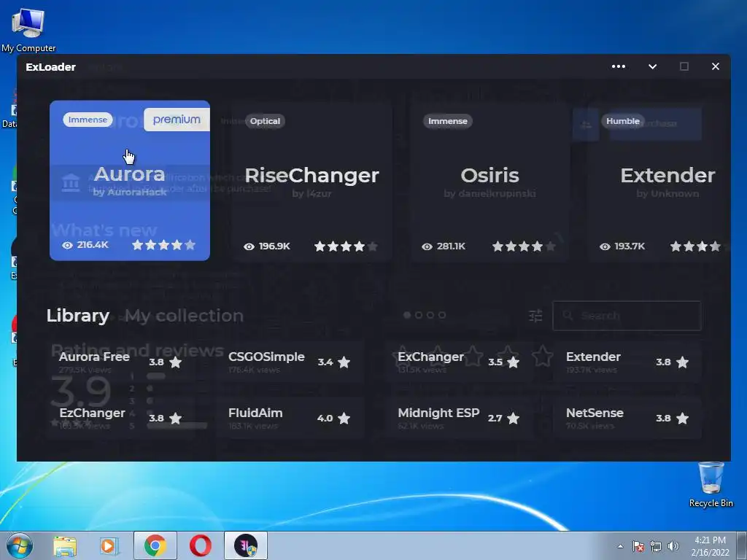The image size is (747, 560).
Task: Open Extender in the library list
Action: 627,362
